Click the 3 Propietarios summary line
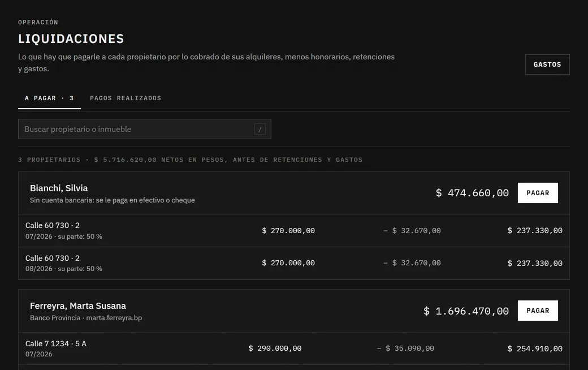 190,160
